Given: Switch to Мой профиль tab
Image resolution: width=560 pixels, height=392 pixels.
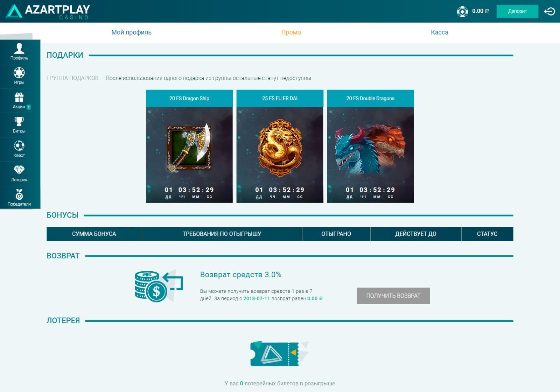Looking at the screenshot, I should tap(131, 32).
